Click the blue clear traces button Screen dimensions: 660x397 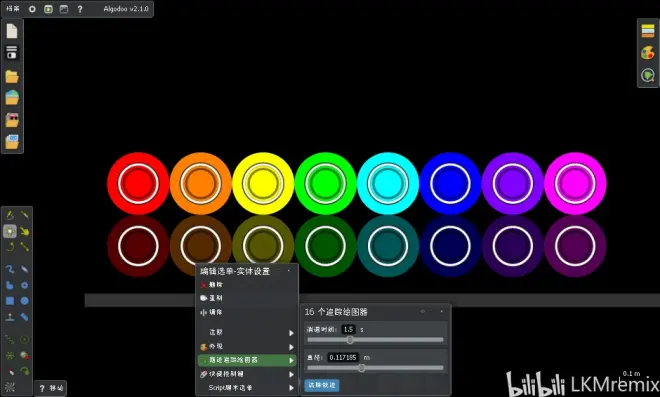(x=322, y=385)
